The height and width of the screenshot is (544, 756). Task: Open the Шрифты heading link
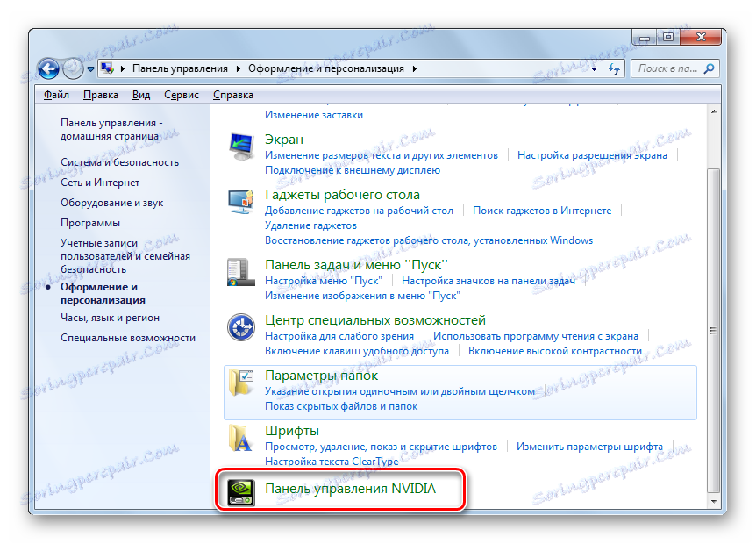point(292,431)
